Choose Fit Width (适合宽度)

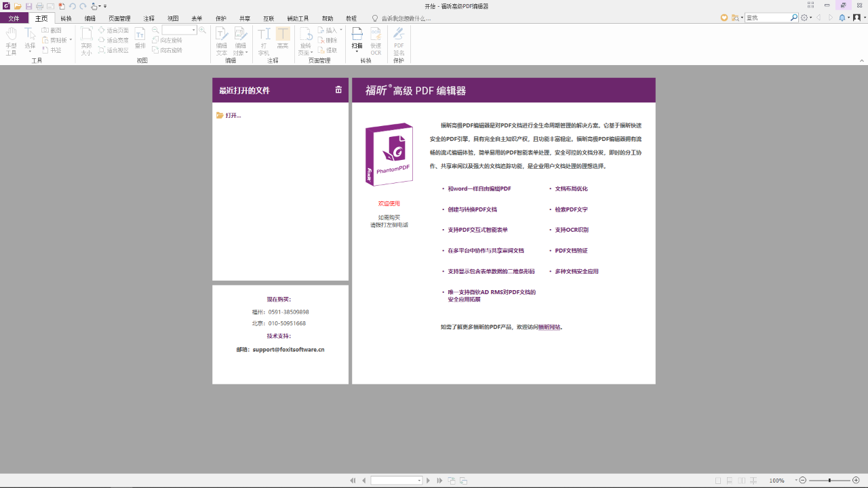click(x=113, y=40)
